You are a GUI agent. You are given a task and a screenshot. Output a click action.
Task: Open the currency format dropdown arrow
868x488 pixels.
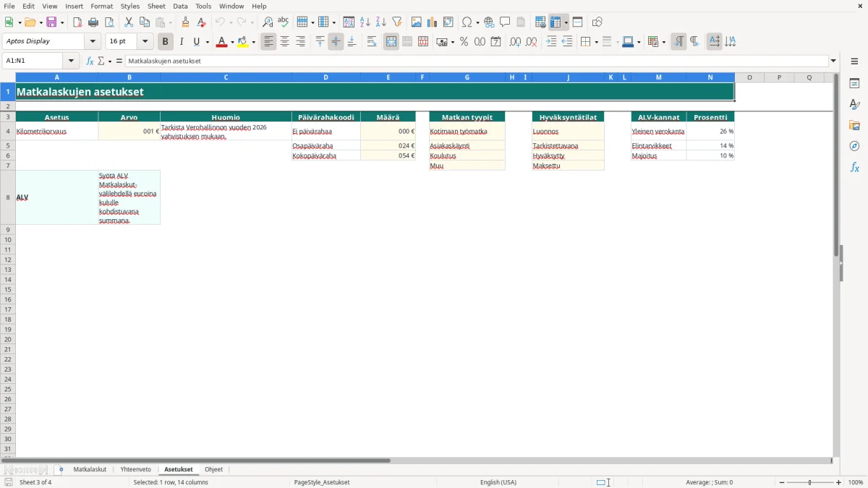point(452,42)
